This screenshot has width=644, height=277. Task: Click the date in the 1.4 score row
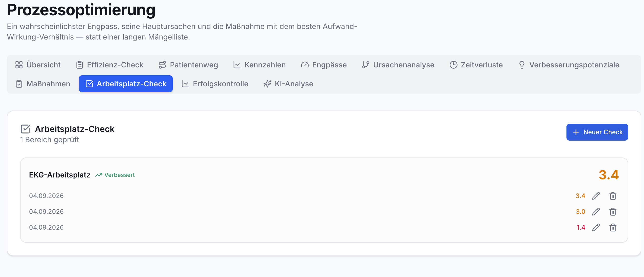pos(46,227)
